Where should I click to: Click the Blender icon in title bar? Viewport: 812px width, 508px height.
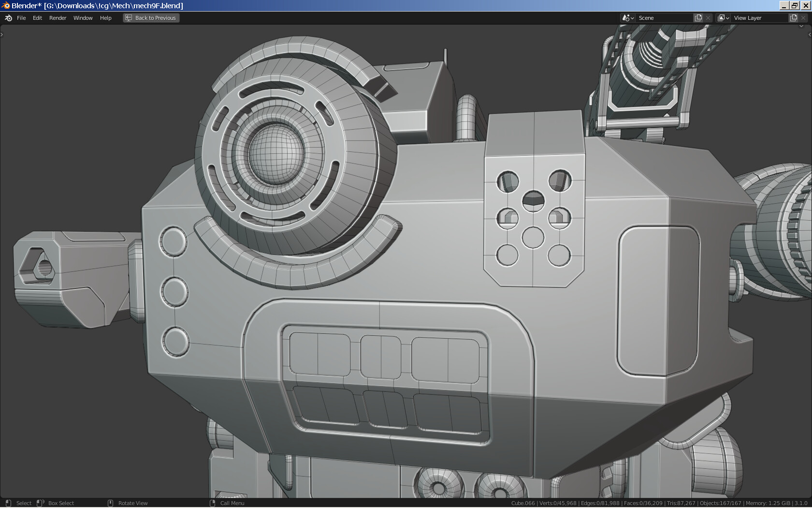5,5
